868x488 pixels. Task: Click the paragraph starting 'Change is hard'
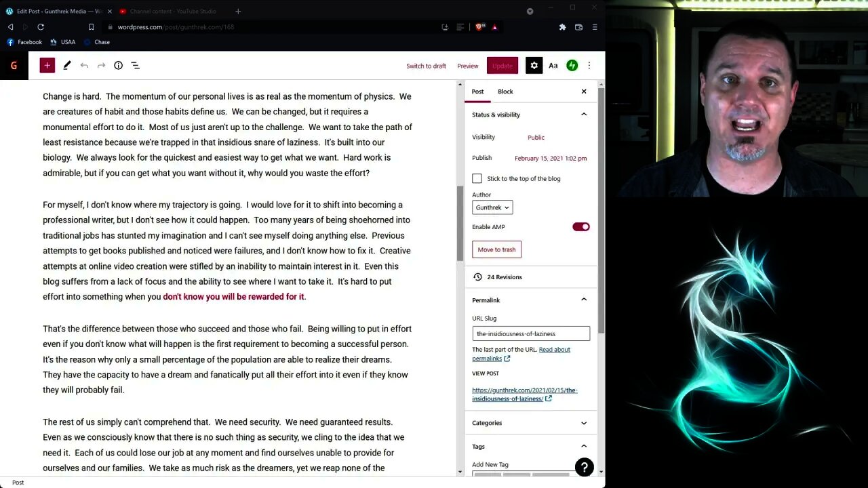pos(227,134)
